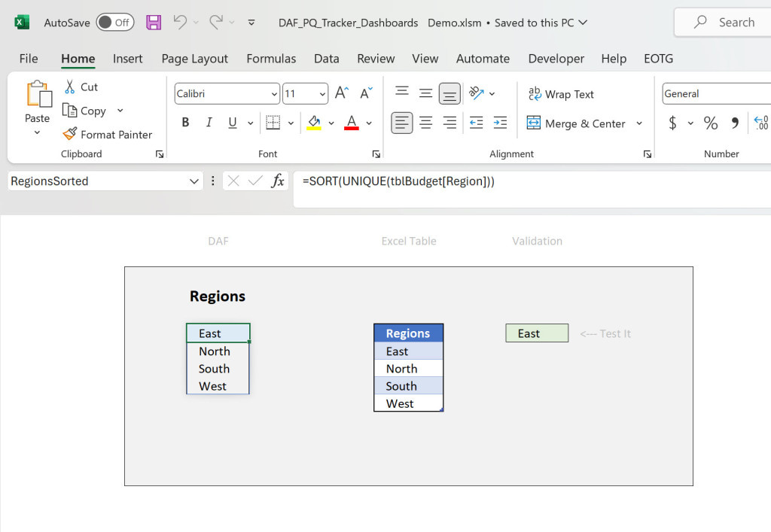Click the Search box
The width and height of the screenshot is (771, 532).
tap(723, 22)
